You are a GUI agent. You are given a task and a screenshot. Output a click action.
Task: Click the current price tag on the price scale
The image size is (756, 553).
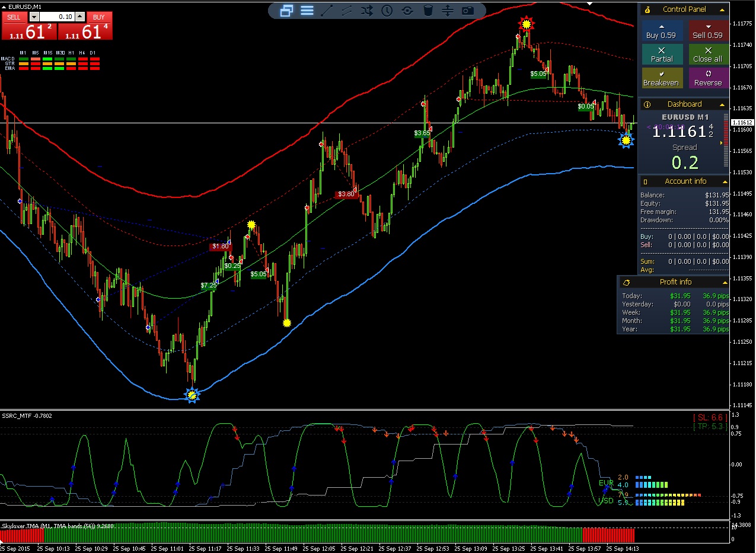point(741,123)
